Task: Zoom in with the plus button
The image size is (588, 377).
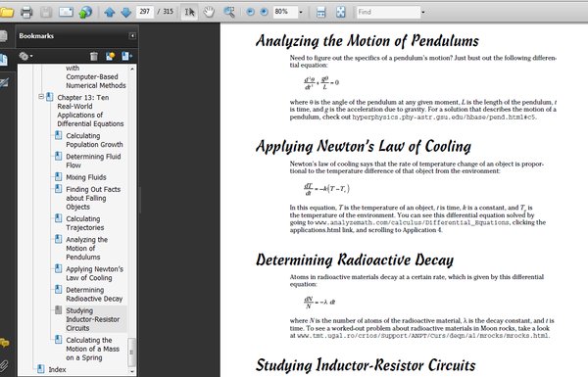Action: pos(264,12)
